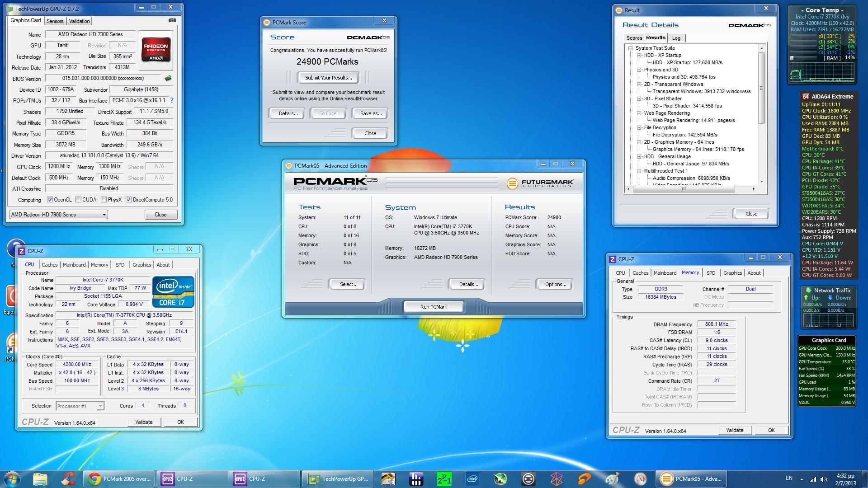Open the Windows Start orb
The width and height of the screenshot is (868, 488).
coord(12,479)
